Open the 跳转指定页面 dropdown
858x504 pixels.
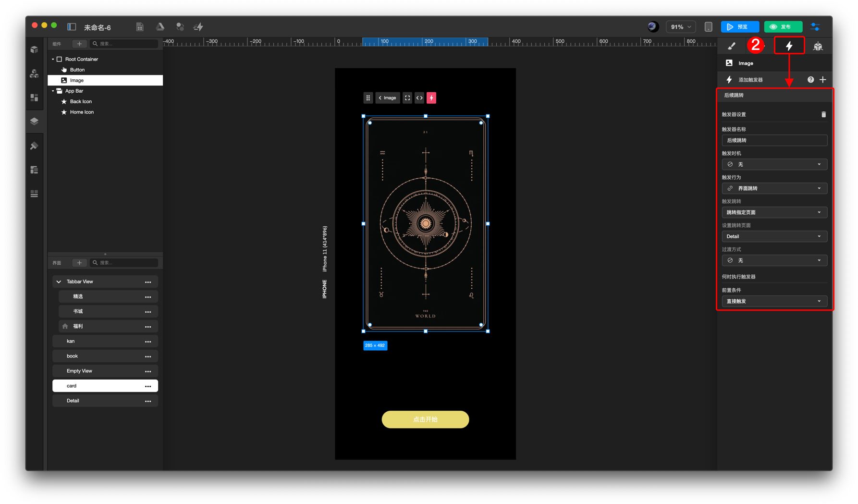click(x=774, y=212)
